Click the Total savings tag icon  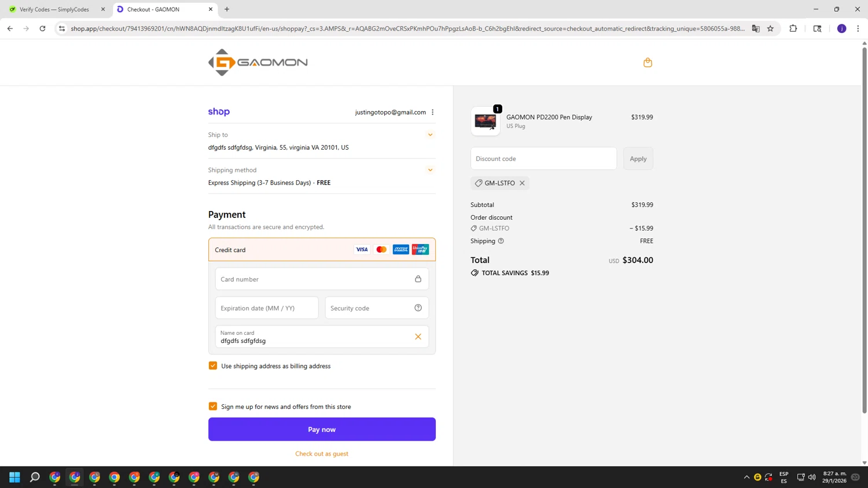click(x=475, y=273)
